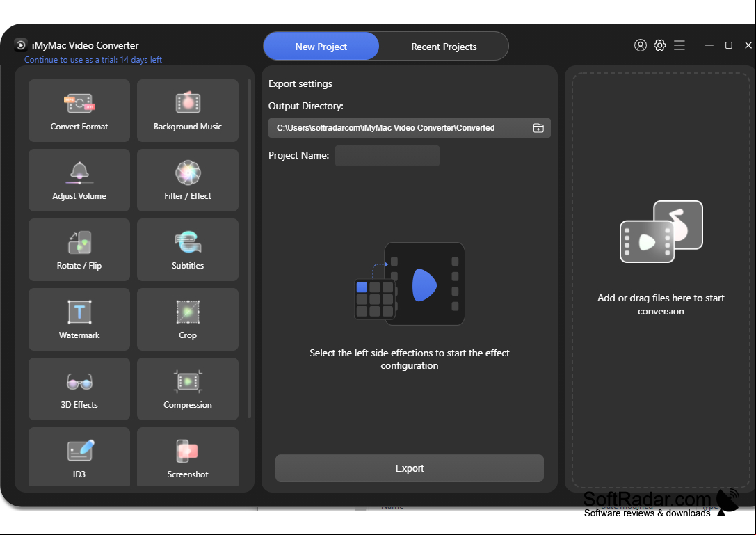Select the Crop tool

pyautogui.click(x=188, y=319)
